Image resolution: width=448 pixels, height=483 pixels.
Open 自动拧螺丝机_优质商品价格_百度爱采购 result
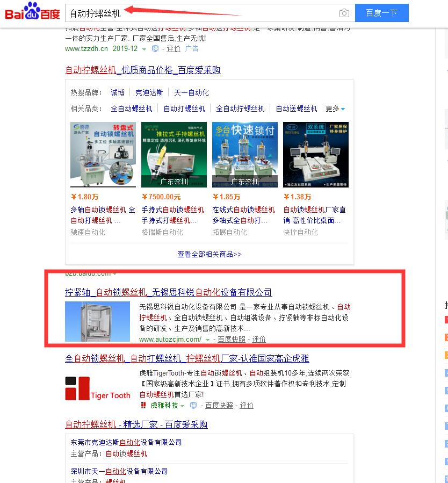pos(143,70)
